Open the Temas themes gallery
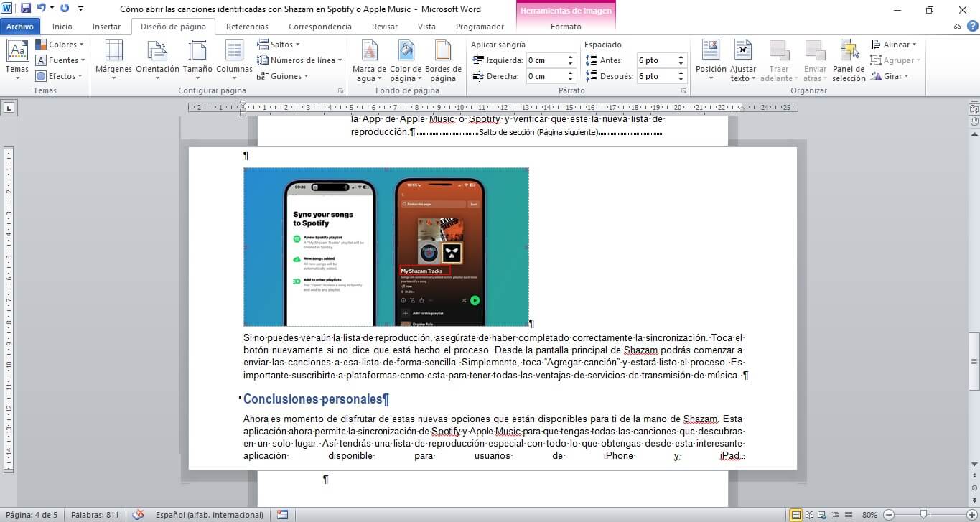This screenshot has height=522, width=980. pyautogui.click(x=17, y=59)
